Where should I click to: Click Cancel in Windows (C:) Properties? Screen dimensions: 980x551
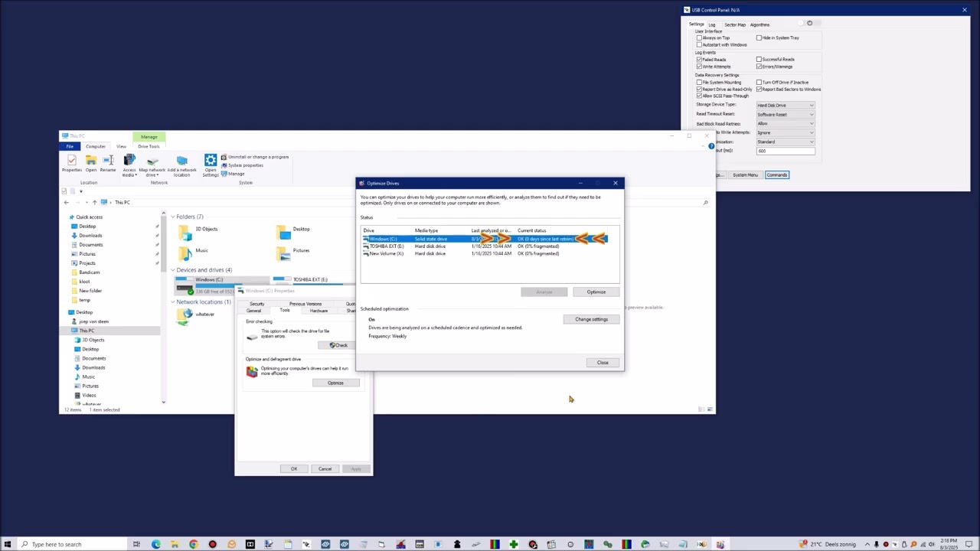[x=325, y=469]
